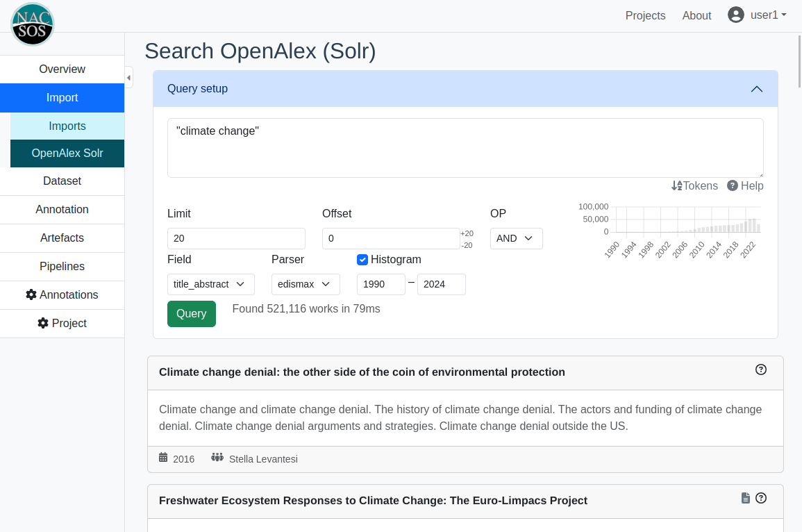Click the question icon on Climate change denial result
802x532 pixels.
(x=760, y=369)
